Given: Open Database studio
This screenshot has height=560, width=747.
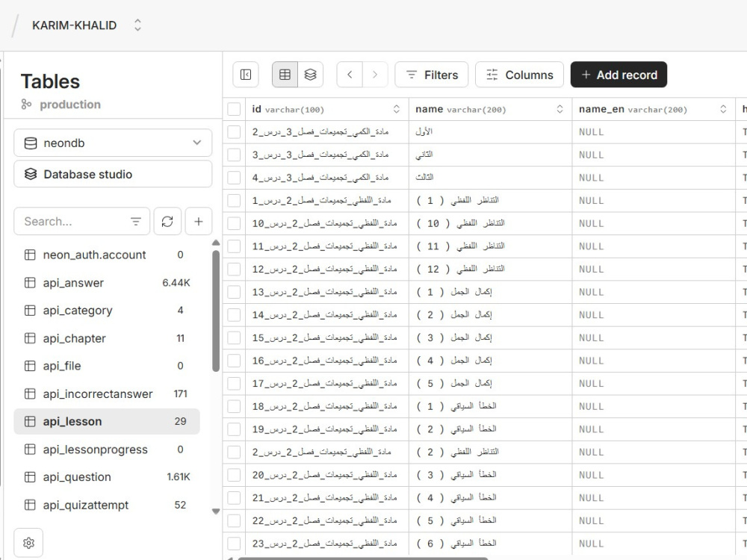Looking at the screenshot, I should [113, 174].
